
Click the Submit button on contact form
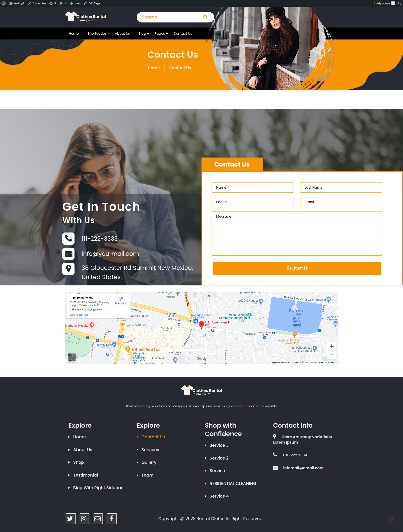tap(296, 268)
